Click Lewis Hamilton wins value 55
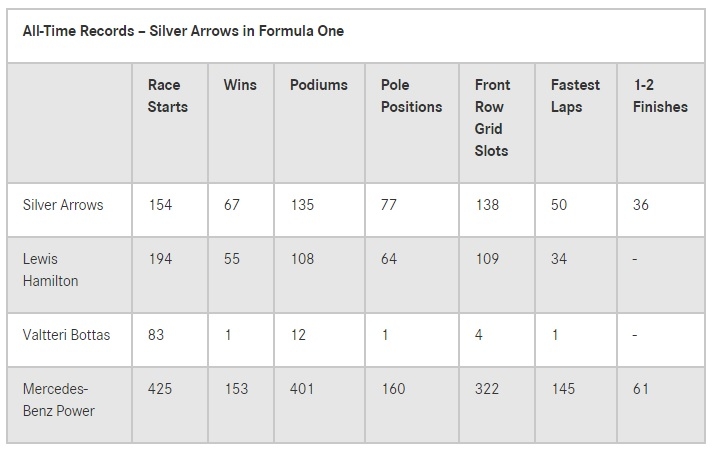The width and height of the screenshot is (712, 451). pyautogui.click(x=232, y=259)
